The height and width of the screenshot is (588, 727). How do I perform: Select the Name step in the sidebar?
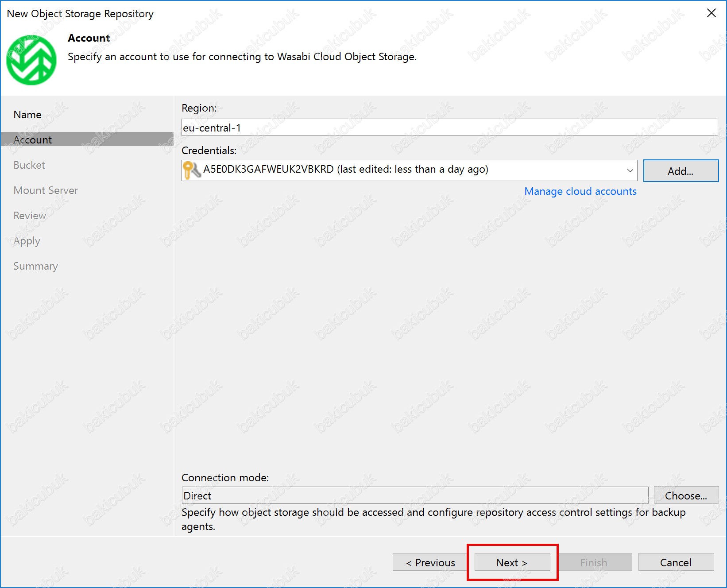(27, 115)
